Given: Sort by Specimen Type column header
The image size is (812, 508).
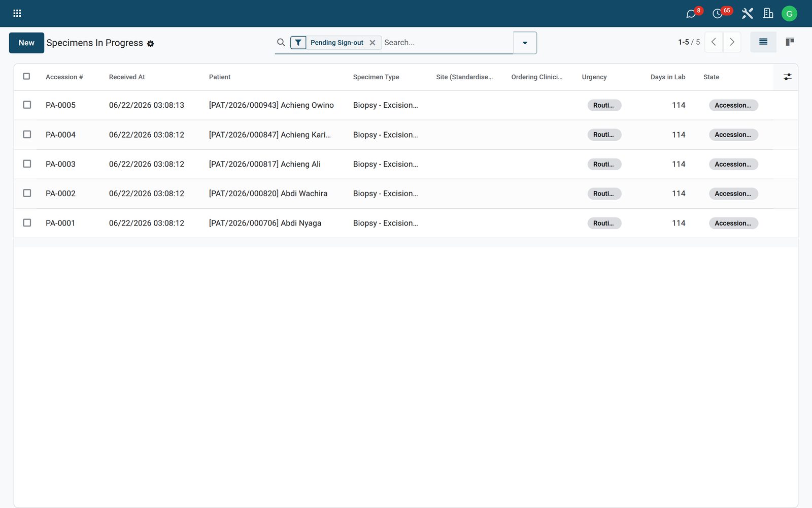Looking at the screenshot, I should (376, 77).
